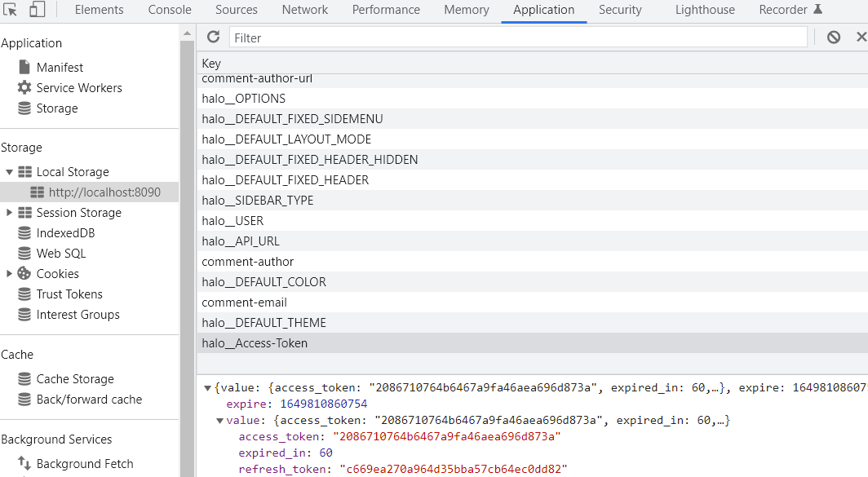868x477 pixels.
Task: Open Trust Tokens item
Action: pyautogui.click(x=69, y=294)
